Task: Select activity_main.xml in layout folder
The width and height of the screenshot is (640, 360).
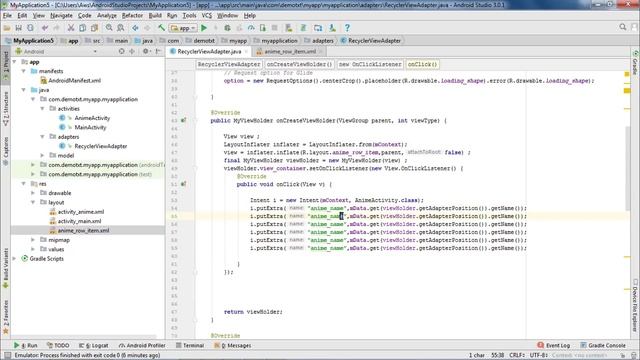Action: [79, 221]
